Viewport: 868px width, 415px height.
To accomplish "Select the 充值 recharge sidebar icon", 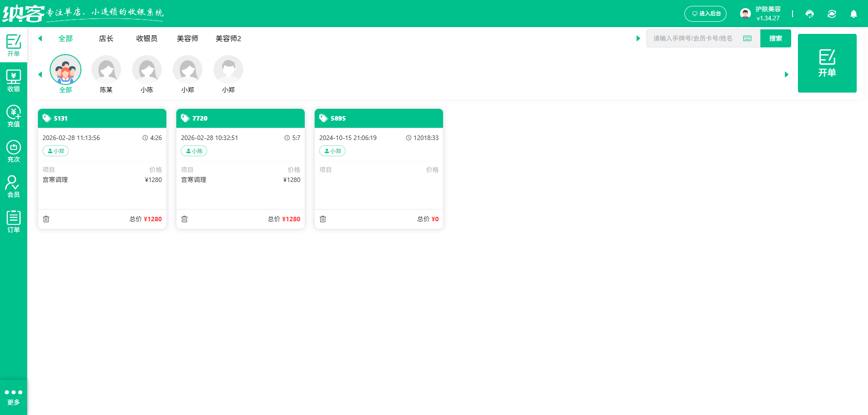I will 14,116.
